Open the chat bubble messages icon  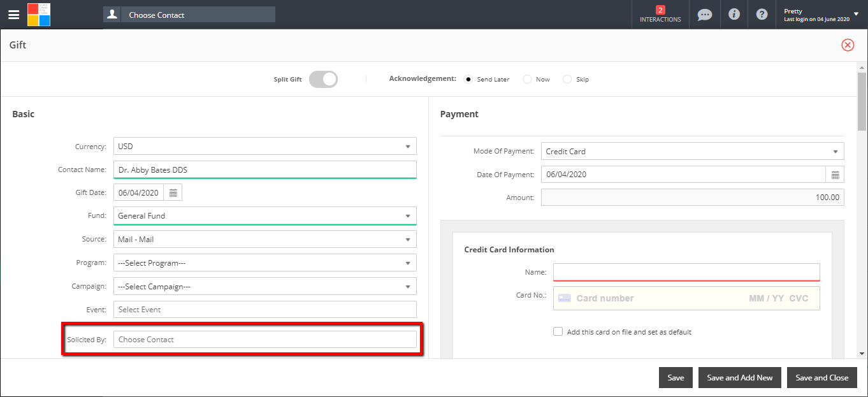pos(704,14)
